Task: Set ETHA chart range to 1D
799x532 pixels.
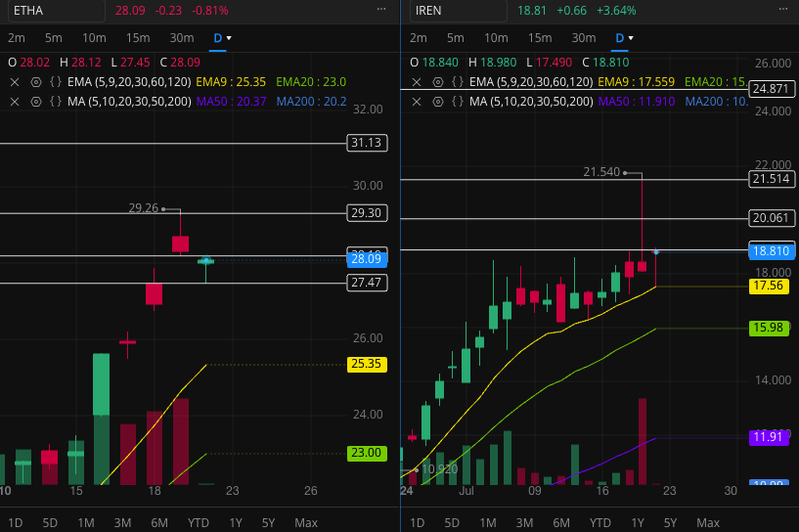Action: coord(16,523)
